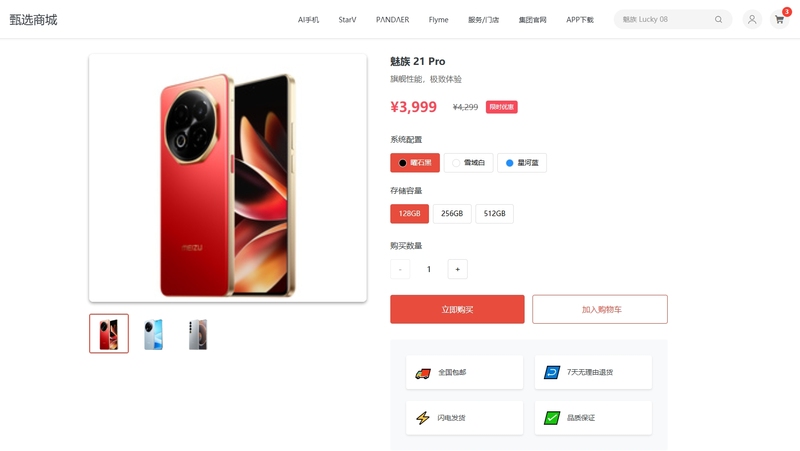The width and height of the screenshot is (800, 451).
Task: Click the 立即购买 buy now button
Action: [x=457, y=309]
